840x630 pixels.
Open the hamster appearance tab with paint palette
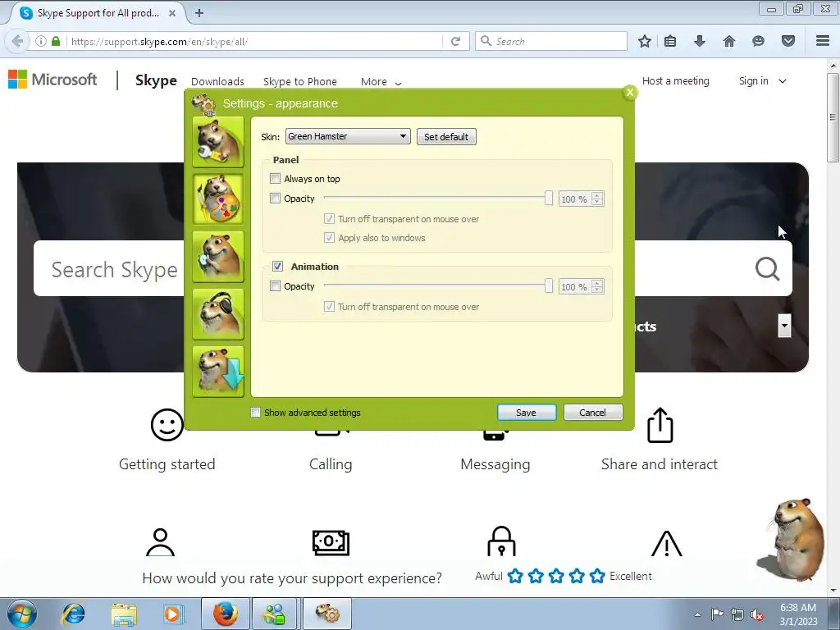point(218,199)
